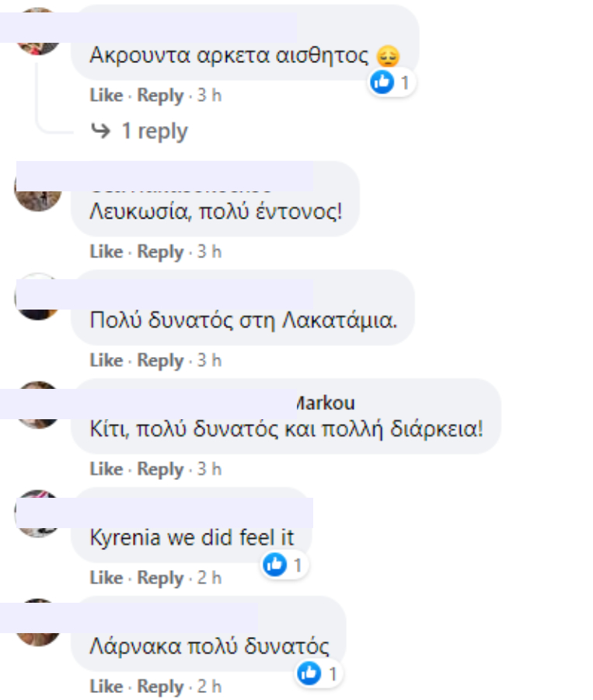
Task: Reply to the Κίτι comment
Action: tap(160, 469)
